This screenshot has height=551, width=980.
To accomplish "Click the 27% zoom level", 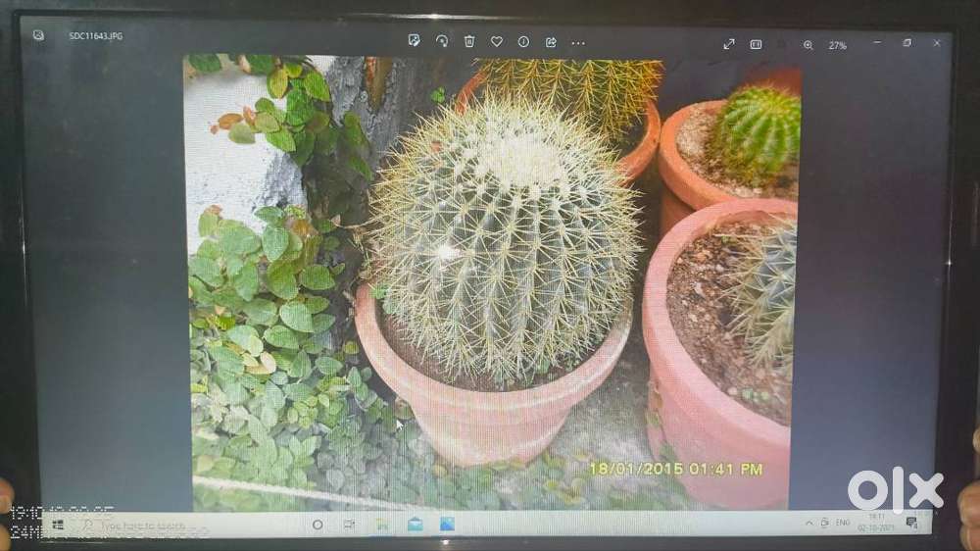I will [837, 45].
